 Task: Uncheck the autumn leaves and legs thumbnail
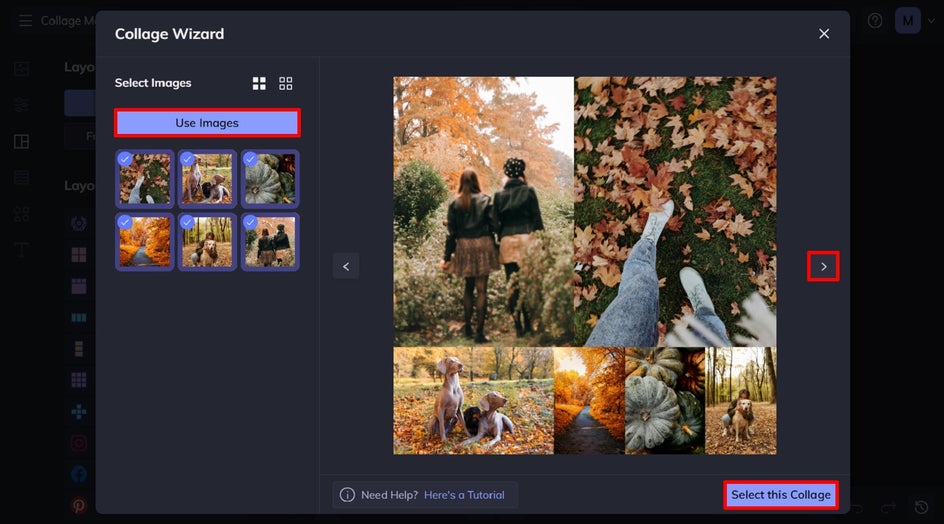[144, 179]
